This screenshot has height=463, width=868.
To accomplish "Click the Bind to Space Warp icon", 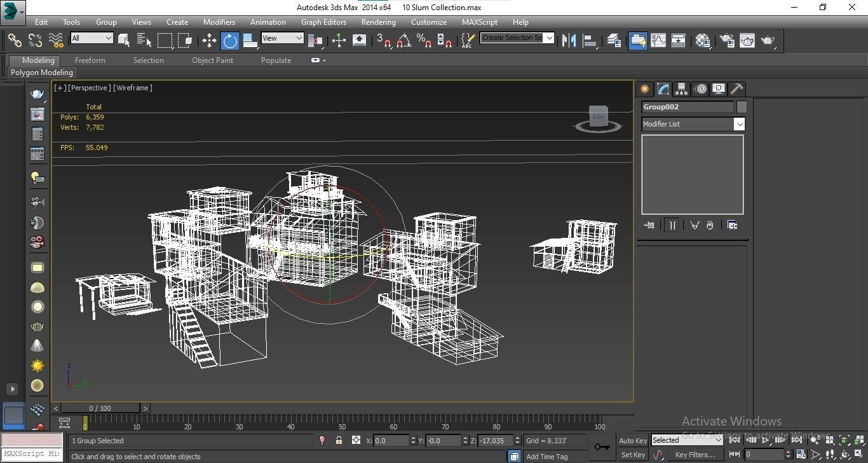I will coord(57,40).
